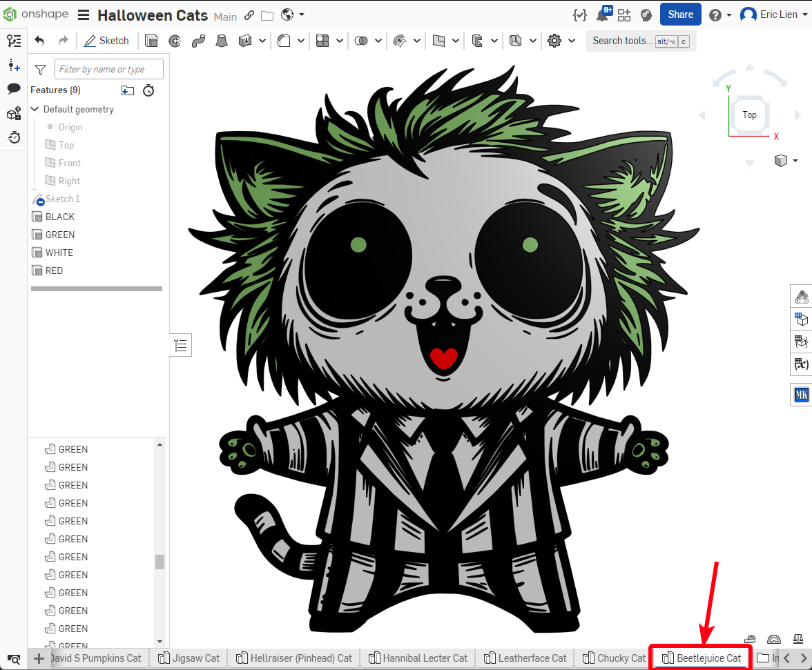Select the Thicken tool
This screenshot has width=812, height=670.
pos(245,41)
